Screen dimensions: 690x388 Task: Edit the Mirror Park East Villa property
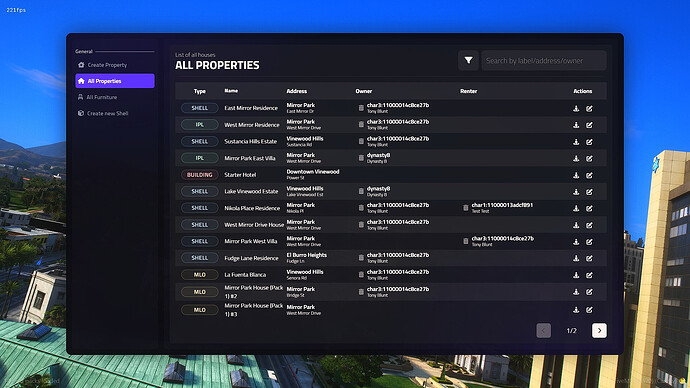[589, 158]
